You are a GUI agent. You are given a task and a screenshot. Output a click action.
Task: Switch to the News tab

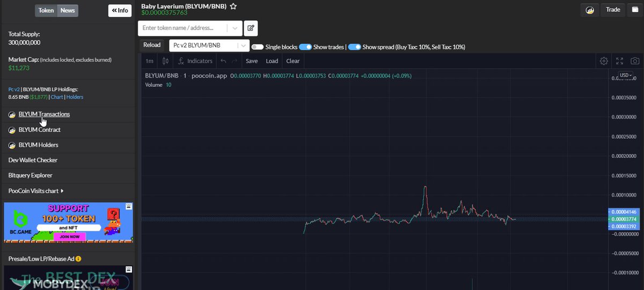pyautogui.click(x=68, y=10)
